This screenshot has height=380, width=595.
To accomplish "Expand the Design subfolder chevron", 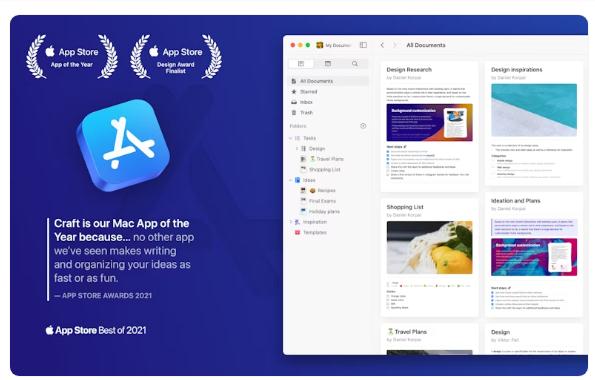I will pyautogui.click(x=297, y=149).
